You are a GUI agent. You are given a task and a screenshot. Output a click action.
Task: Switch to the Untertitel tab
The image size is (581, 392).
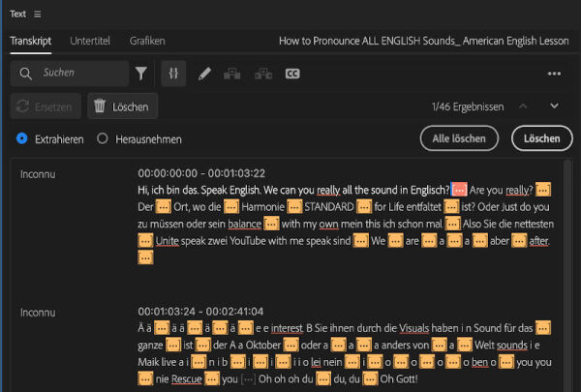90,41
